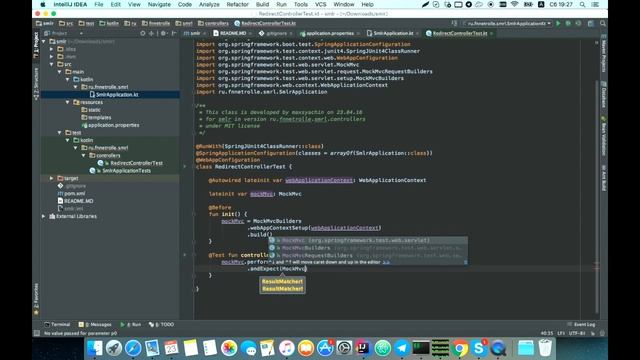This screenshot has height=360, width=640.
Task: Open Safari from the Dock
Action: click(133, 348)
